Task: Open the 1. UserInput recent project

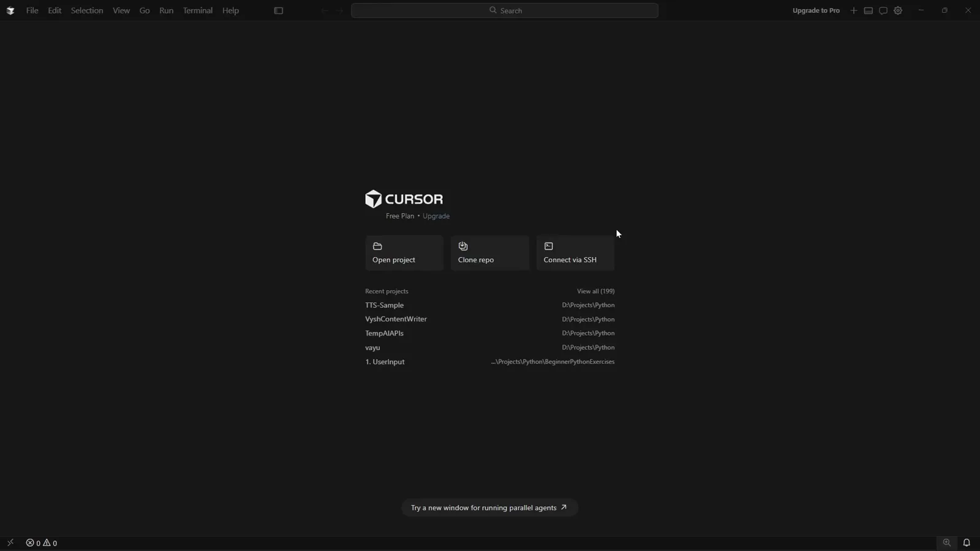Action: pos(490,362)
